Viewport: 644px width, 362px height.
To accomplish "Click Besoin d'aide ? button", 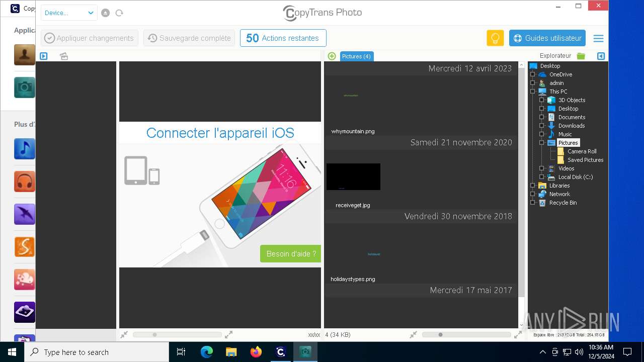I will (x=291, y=254).
